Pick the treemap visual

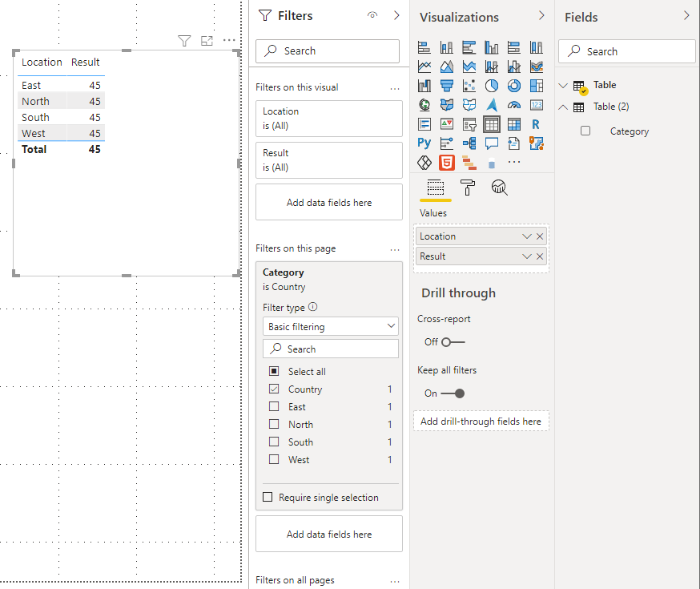click(x=536, y=86)
